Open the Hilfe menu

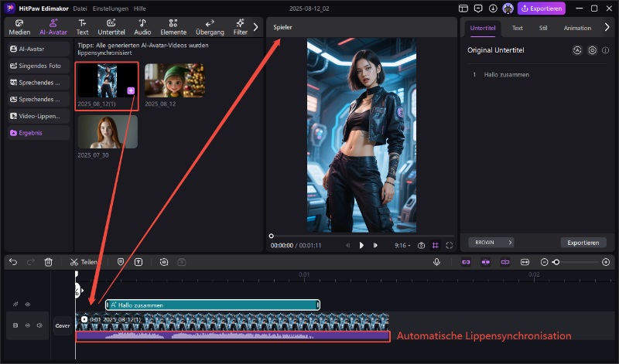[x=140, y=9]
